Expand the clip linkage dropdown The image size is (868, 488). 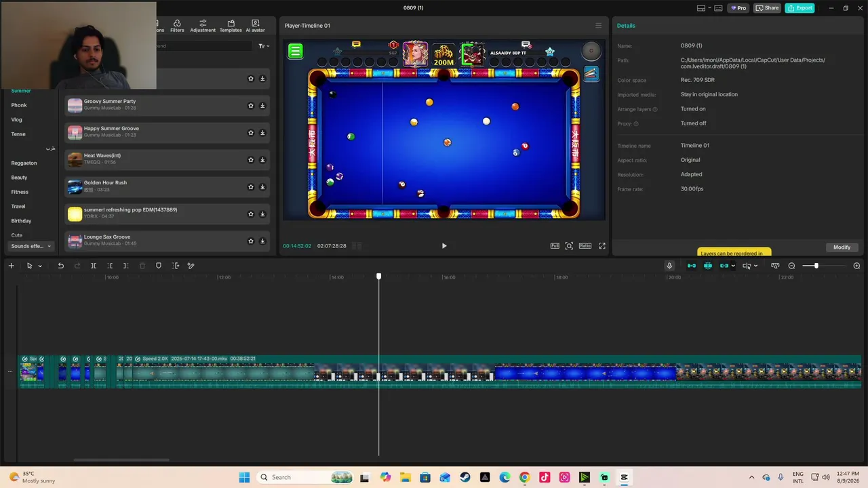733,266
